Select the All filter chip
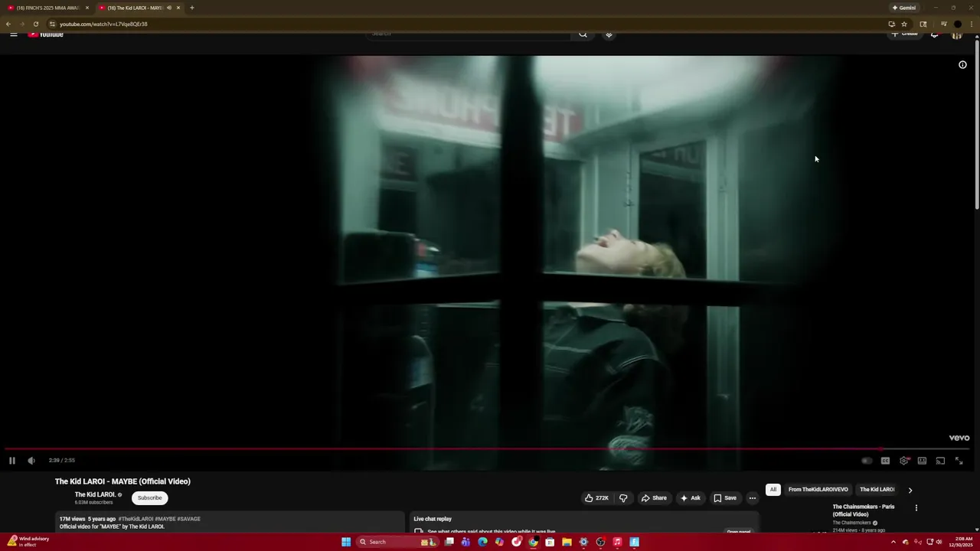The width and height of the screenshot is (980, 551). [x=773, y=490]
